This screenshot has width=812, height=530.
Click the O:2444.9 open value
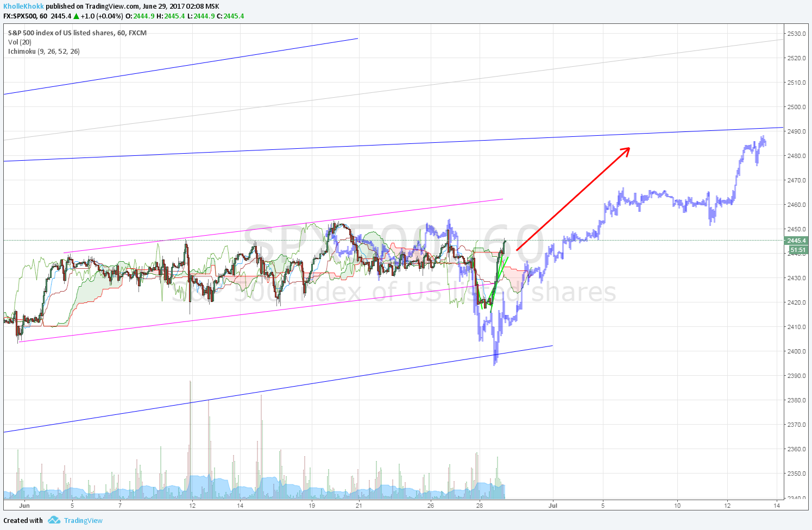[x=140, y=16]
